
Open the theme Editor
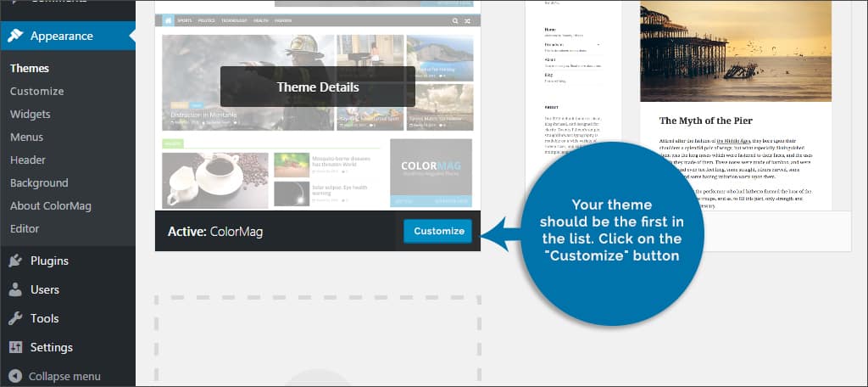[x=25, y=228]
